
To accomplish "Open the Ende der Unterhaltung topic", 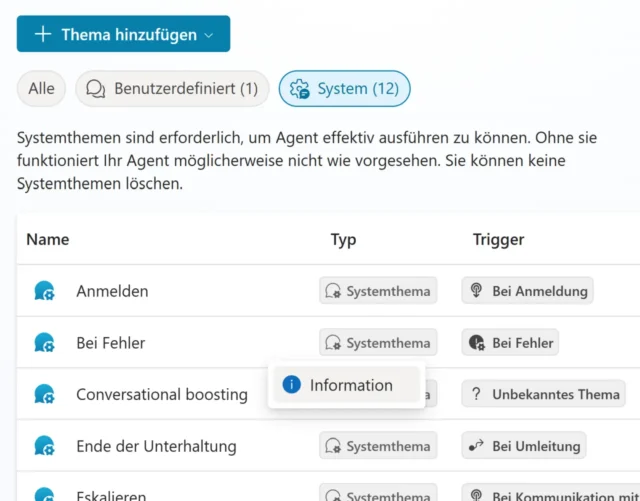I will point(156,445).
